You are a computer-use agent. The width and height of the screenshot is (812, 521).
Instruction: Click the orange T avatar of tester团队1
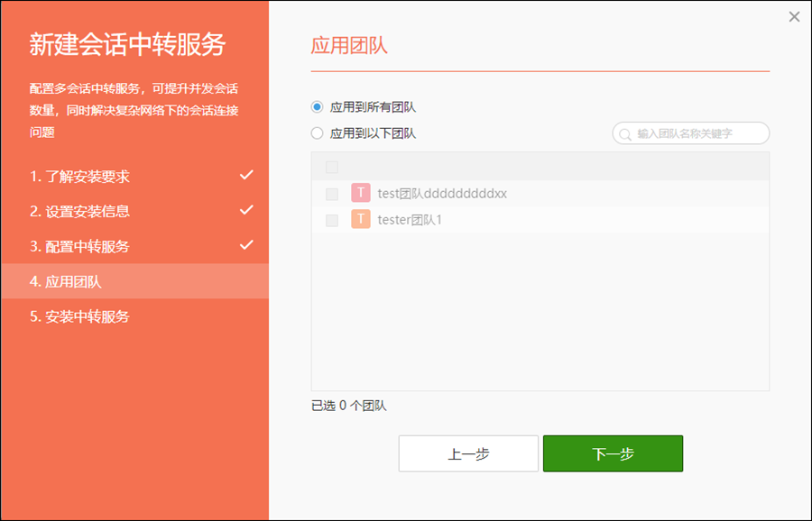[361, 219]
